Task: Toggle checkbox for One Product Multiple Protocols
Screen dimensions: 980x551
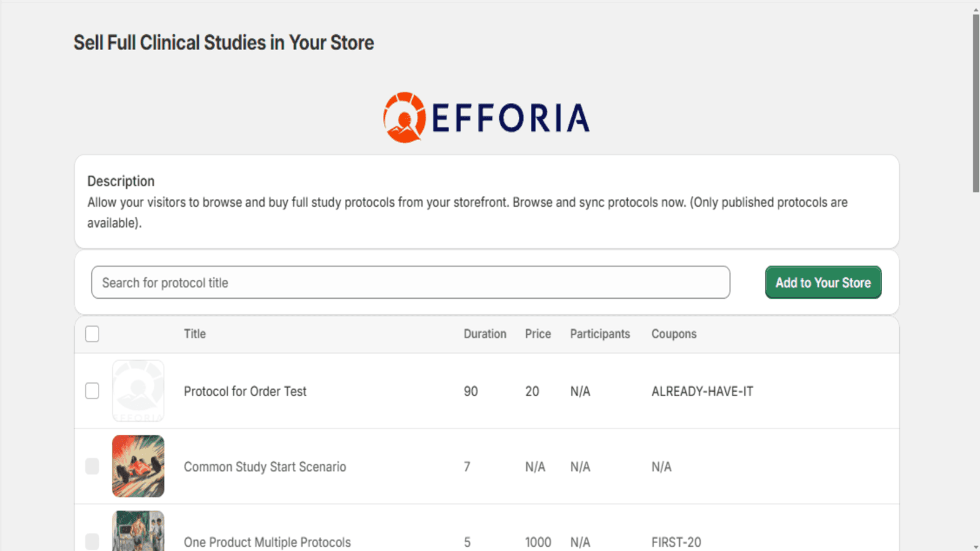Action: 92,541
